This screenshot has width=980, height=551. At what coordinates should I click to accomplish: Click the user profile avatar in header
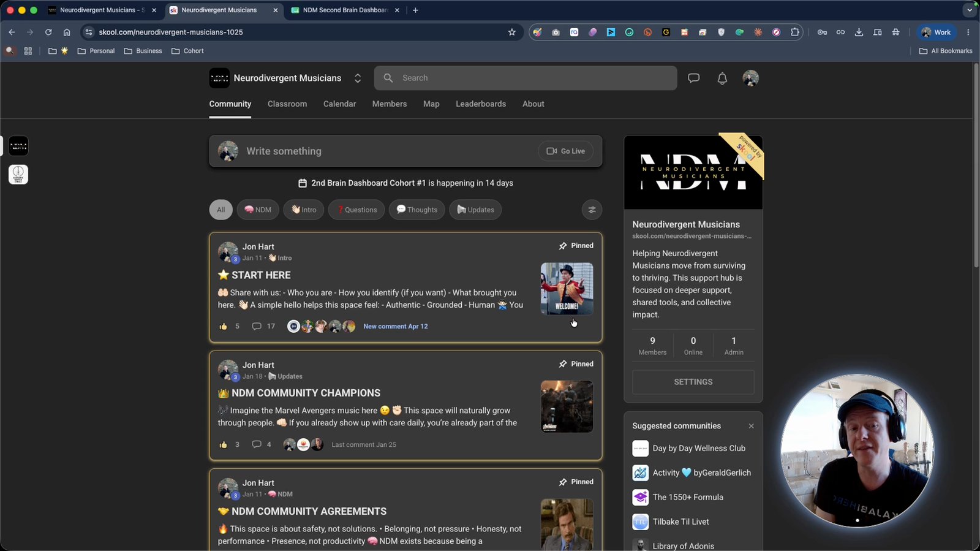click(x=750, y=78)
